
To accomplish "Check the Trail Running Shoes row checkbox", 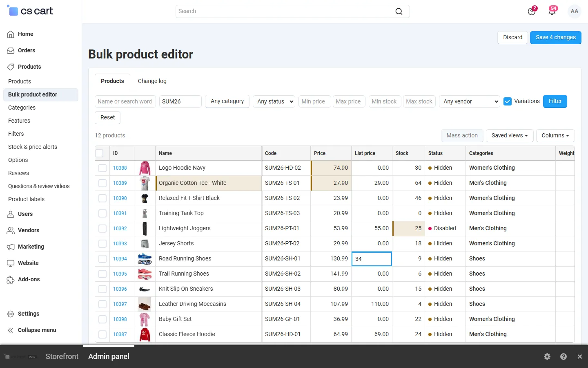I will tap(102, 274).
